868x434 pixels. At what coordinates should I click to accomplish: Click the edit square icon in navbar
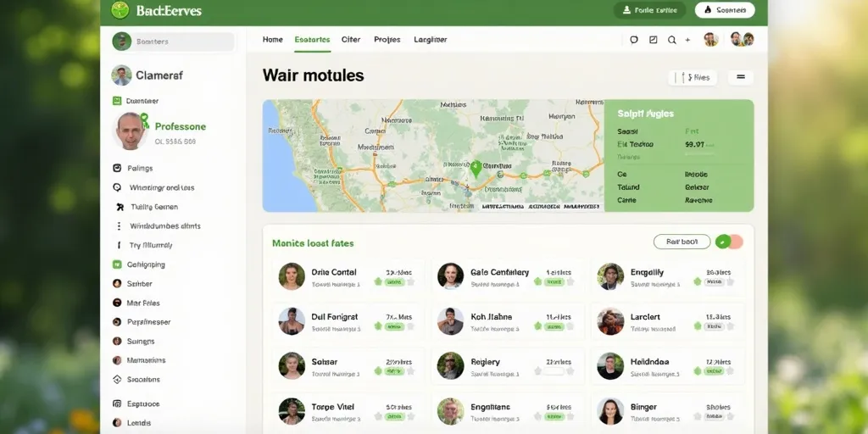pyautogui.click(x=653, y=40)
